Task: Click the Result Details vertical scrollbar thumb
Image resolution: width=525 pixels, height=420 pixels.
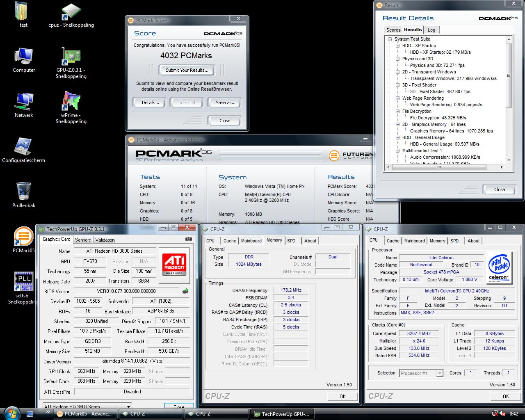Action: click(x=509, y=75)
